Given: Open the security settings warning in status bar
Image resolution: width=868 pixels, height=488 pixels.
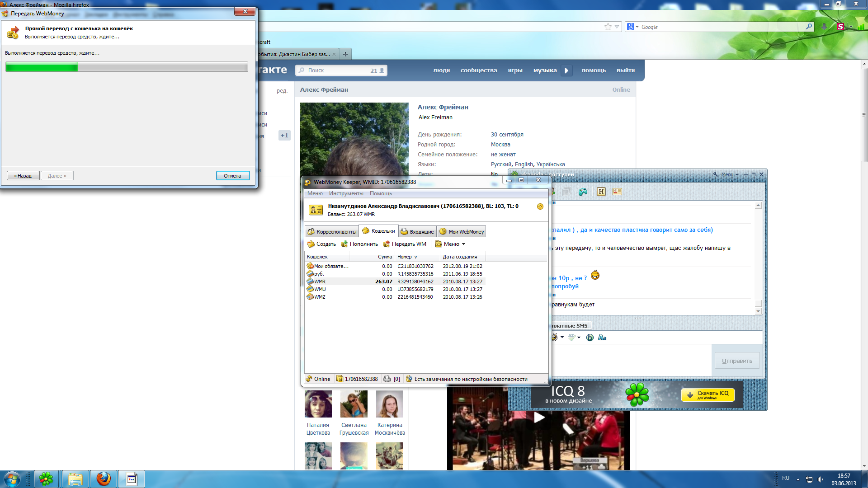Looking at the screenshot, I should (x=467, y=379).
